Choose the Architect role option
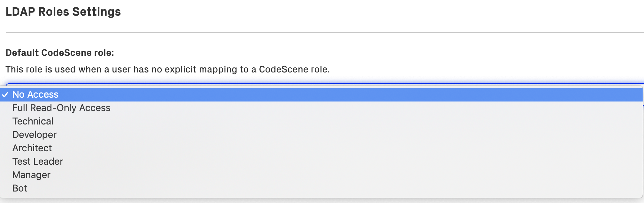 coord(32,148)
